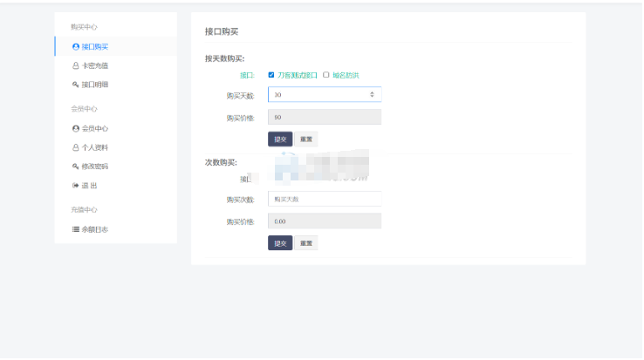Click the 退出 logout link

[116, 186]
